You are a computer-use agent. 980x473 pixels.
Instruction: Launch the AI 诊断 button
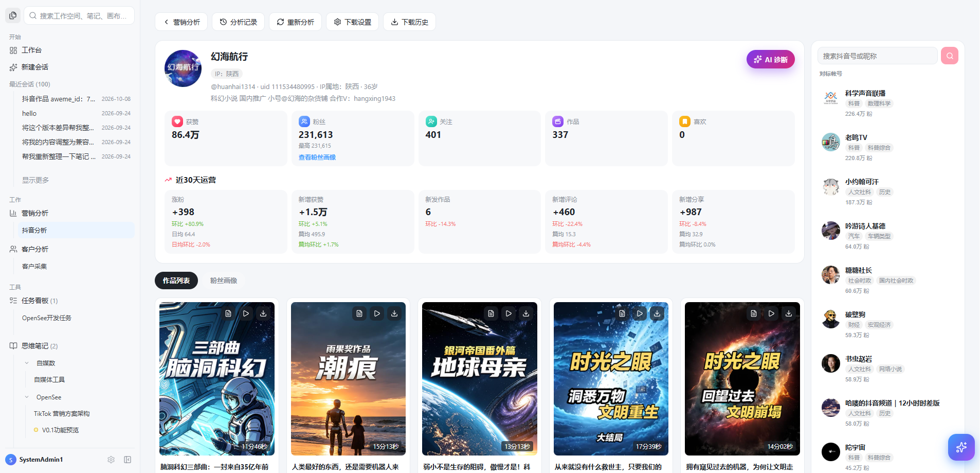[x=771, y=59]
